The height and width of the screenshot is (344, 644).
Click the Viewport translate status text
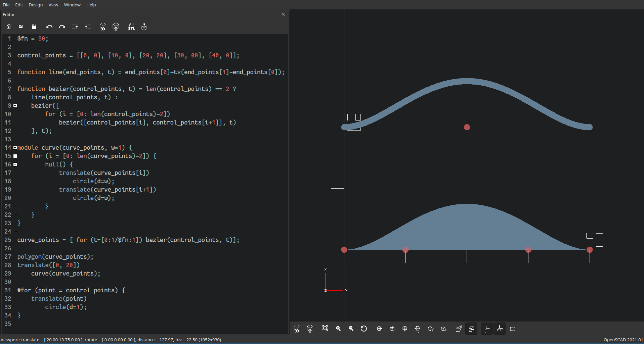[111, 340]
